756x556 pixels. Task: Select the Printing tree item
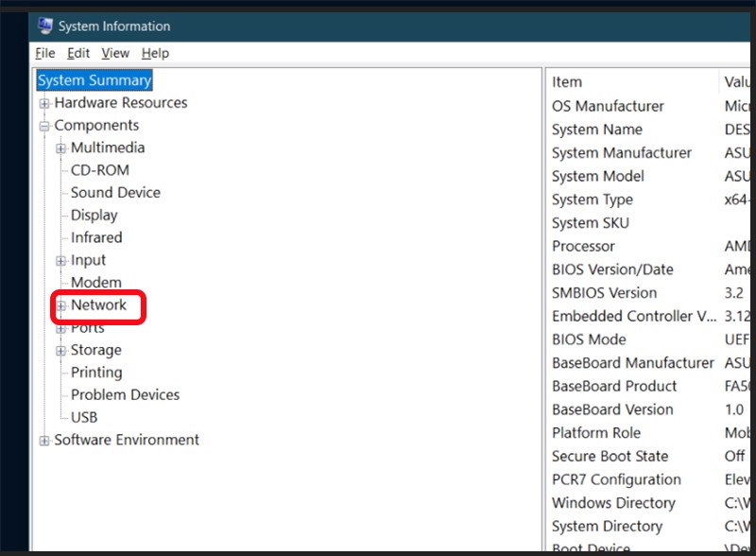point(96,373)
